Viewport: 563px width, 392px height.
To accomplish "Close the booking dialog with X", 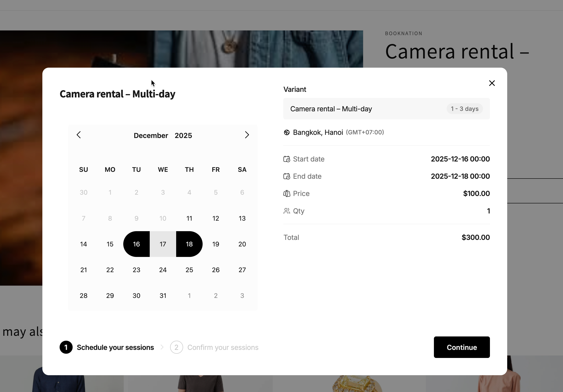I will pos(492,83).
